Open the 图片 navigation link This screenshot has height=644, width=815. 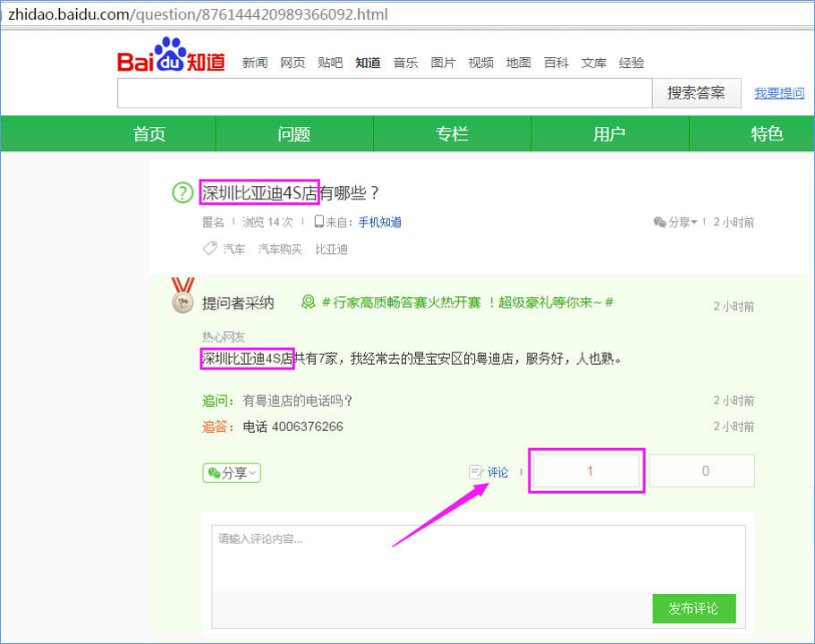(443, 63)
